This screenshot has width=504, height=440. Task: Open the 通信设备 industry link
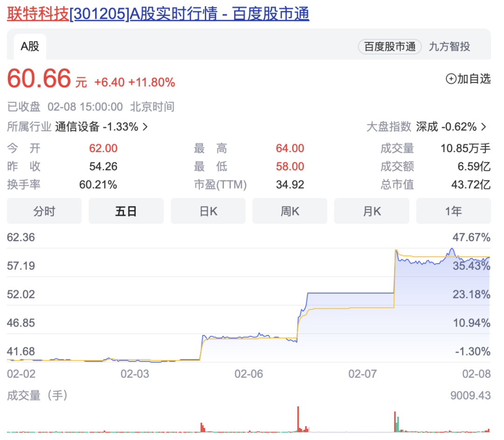(x=77, y=126)
